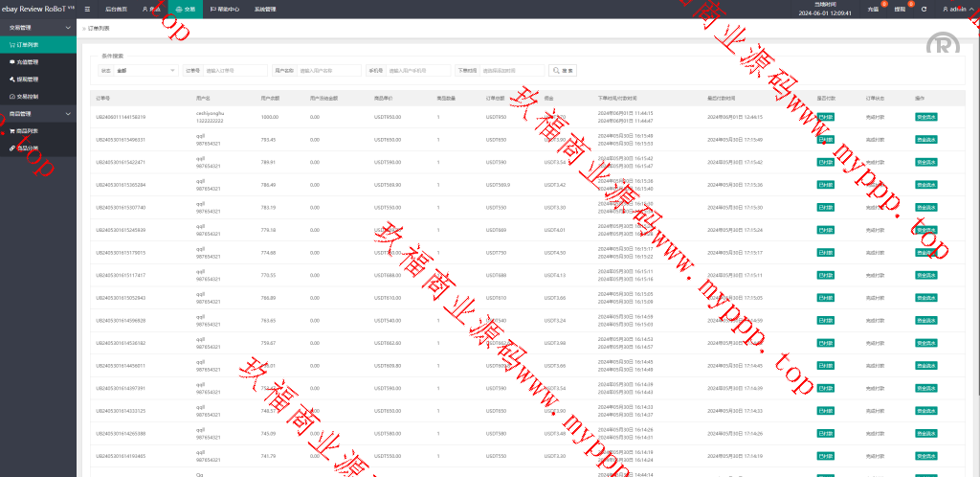Open 充值 recharge notifications with badge
This screenshot has height=477, width=980.
point(873,9)
